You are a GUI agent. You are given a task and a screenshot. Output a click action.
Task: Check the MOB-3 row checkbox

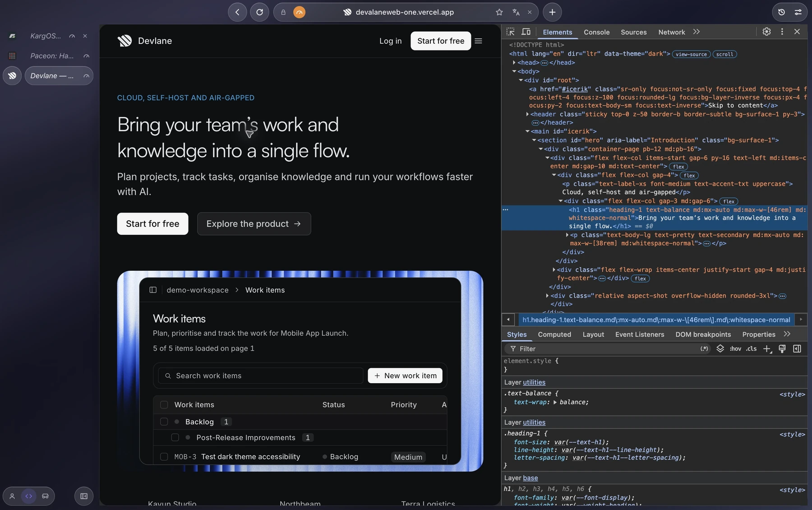(x=164, y=457)
